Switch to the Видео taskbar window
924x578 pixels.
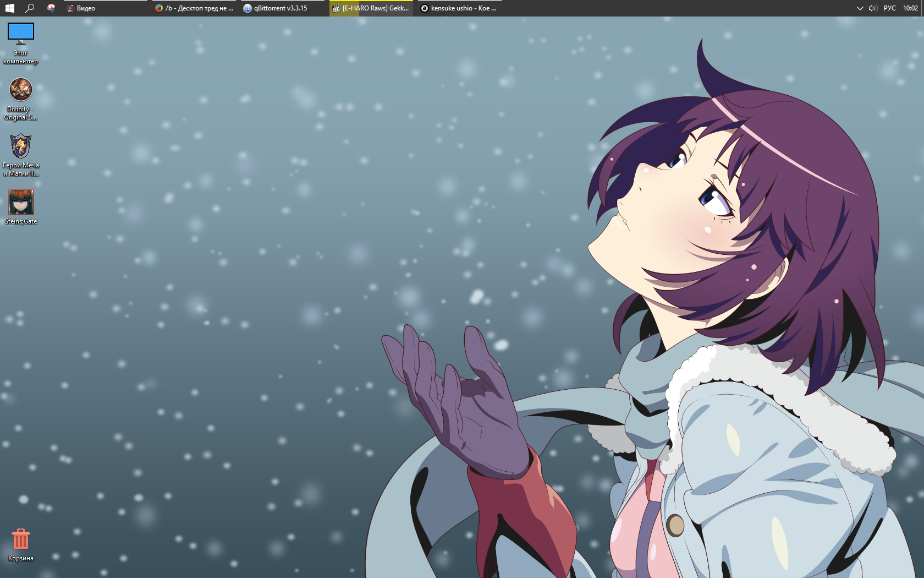[106, 8]
